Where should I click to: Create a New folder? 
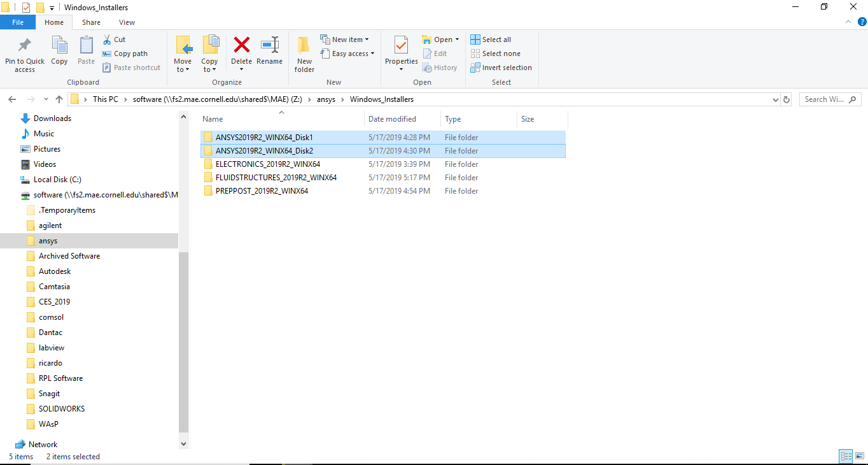[304, 54]
